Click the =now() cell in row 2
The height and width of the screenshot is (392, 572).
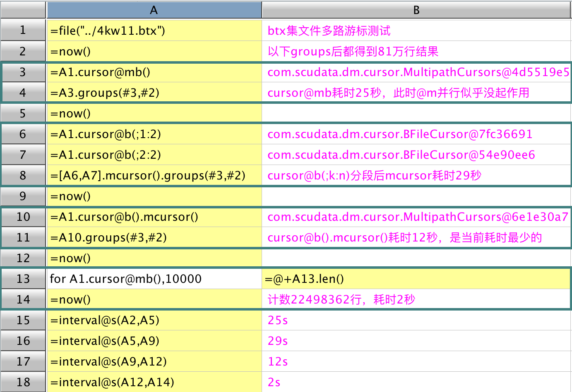pyautogui.click(x=154, y=51)
